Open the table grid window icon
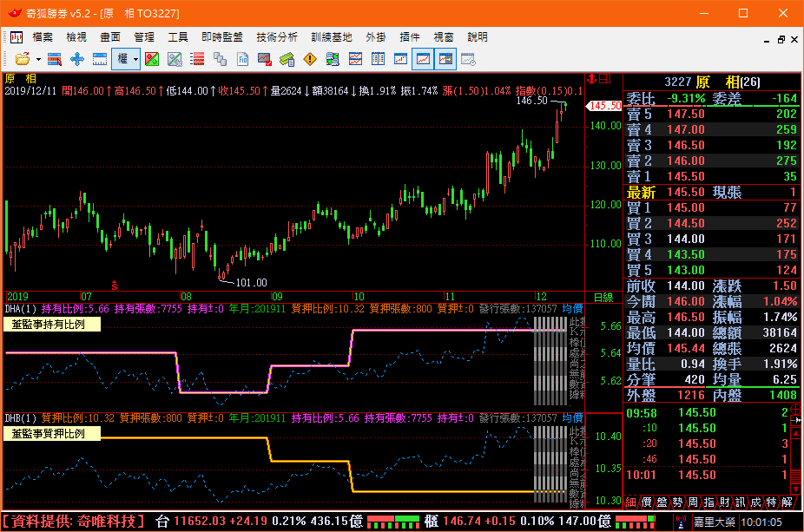Viewport: 804px width, 532px height. [x=378, y=60]
